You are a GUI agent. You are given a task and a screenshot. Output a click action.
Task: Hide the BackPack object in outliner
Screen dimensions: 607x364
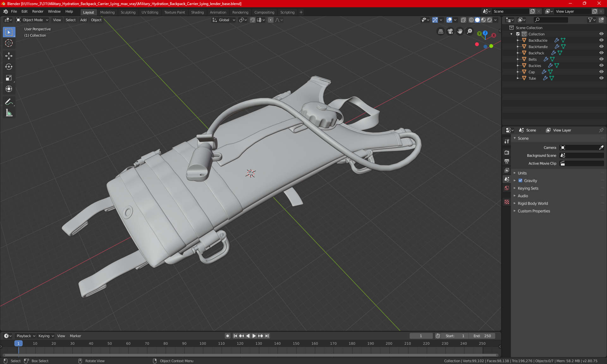coord(601,53)
